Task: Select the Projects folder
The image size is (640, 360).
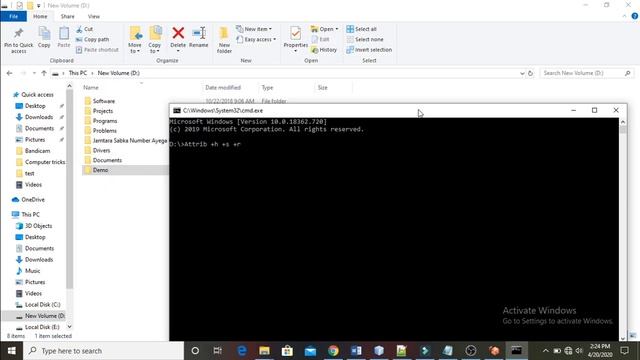Action: pyautogui.click(x=103, y=111)
